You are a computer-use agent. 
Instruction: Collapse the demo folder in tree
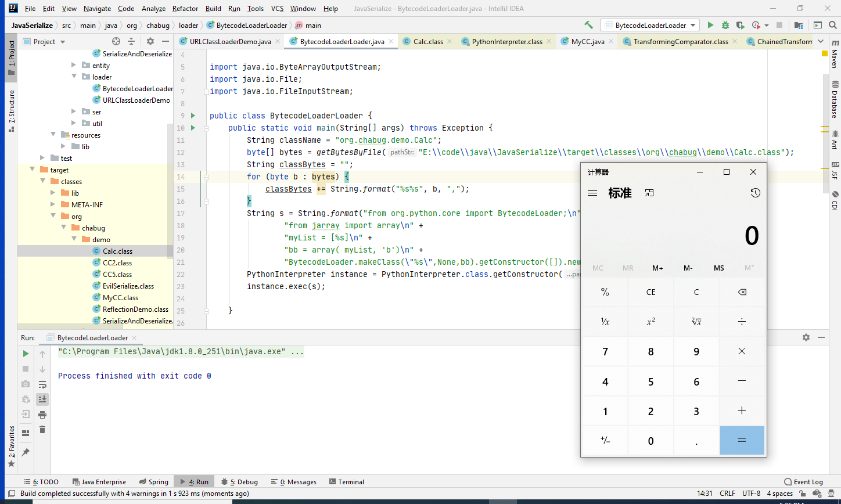[x=74, y=239]
